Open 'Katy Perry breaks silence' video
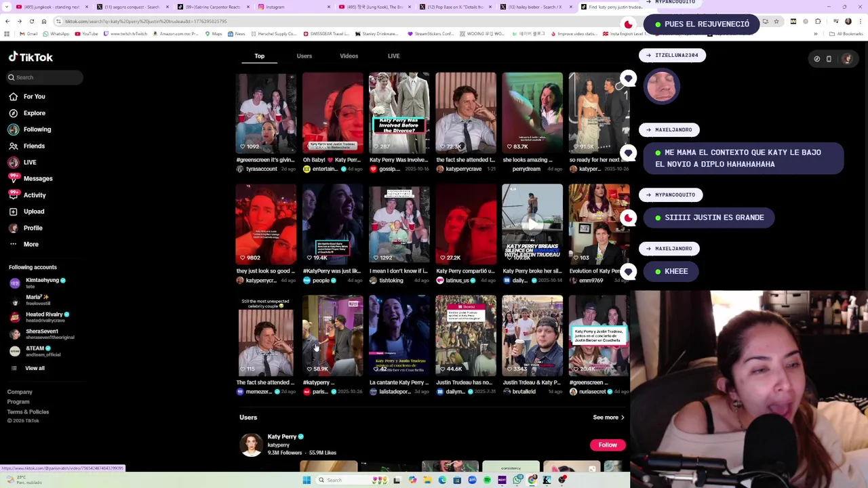The height and width of the screenshot is (488, 868). (532, 224)
